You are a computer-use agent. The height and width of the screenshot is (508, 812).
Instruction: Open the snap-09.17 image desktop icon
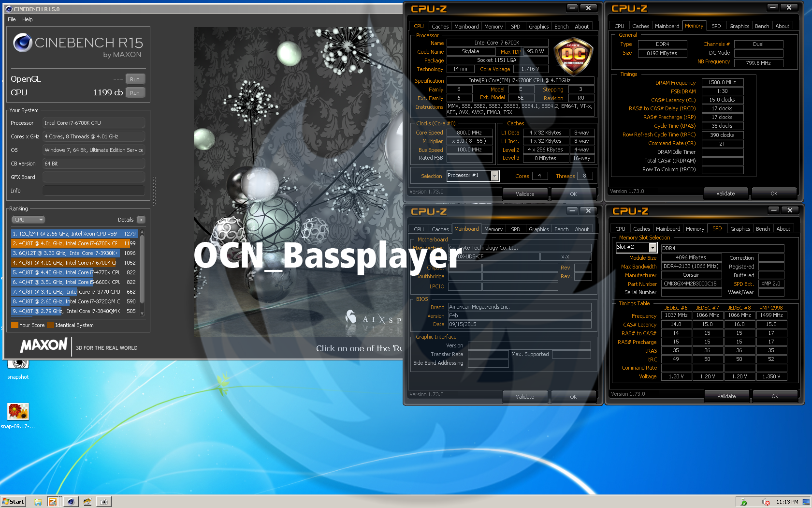[x=18, y=416]
